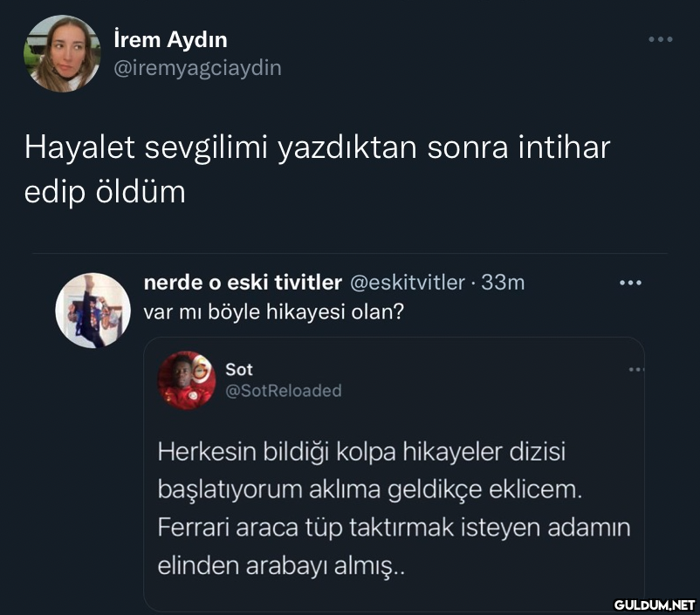Viewport: 700px width, 615px height.
Task: Open Sot's profile avatar
Action: [186, 380]
